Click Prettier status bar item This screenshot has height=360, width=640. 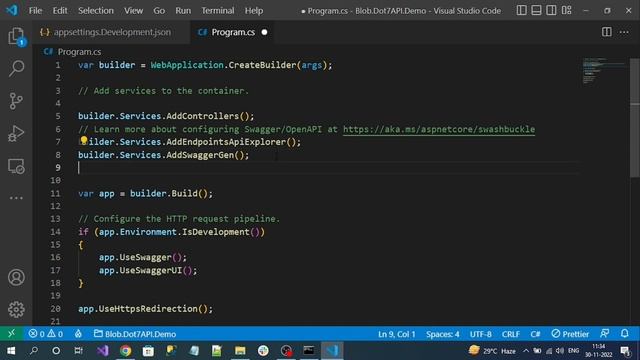[x=570, y=334]
